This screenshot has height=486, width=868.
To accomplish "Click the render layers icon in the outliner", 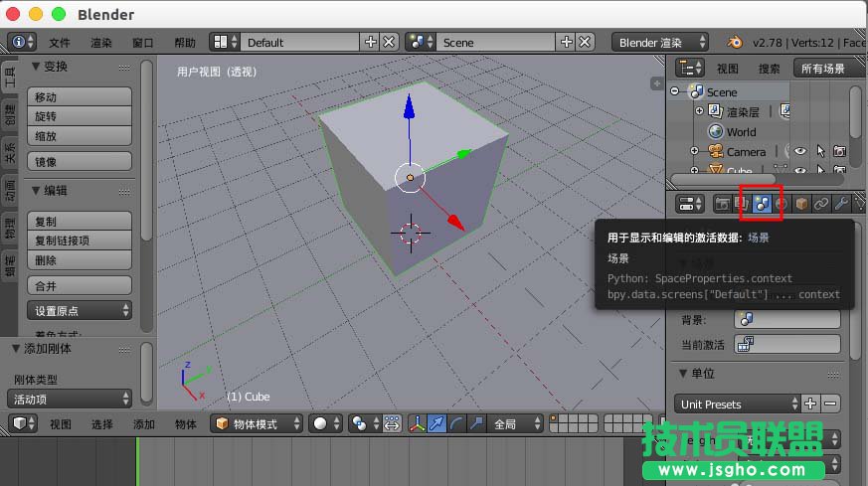I will 716,111.
